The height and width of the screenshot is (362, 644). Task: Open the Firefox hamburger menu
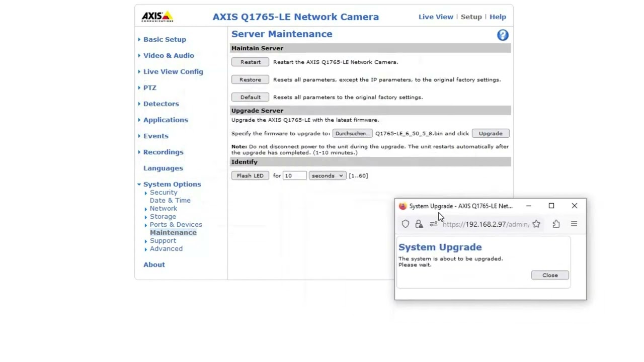[574, 224]
